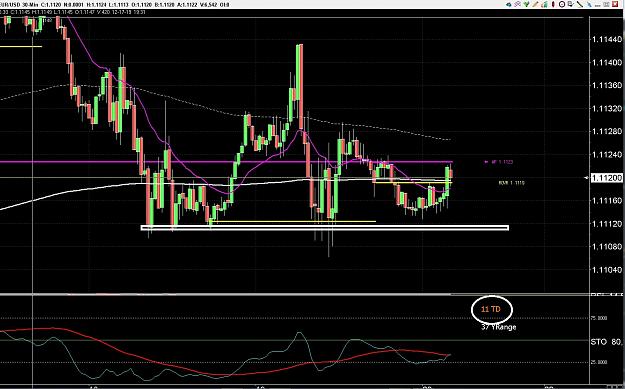Close the chart with red X button
Screen dimensions: 625x389
616,4
